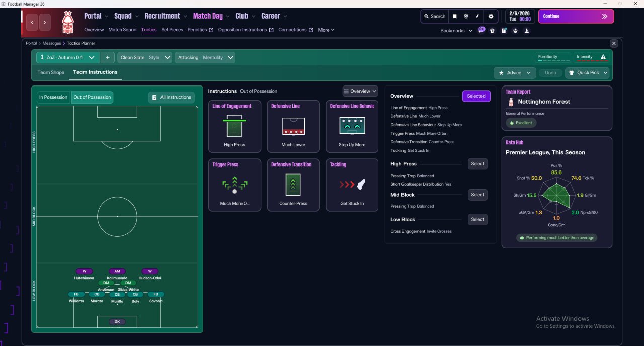Viewport: 644px width, 346px height.
Task: Select Savona FB position marker
Action: (156, 294)
